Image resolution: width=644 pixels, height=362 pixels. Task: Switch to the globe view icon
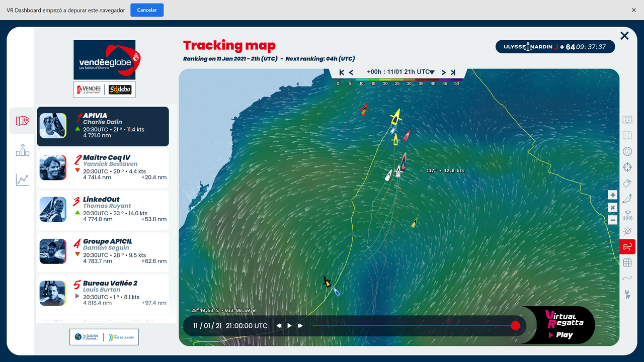(x=627, y=151)
